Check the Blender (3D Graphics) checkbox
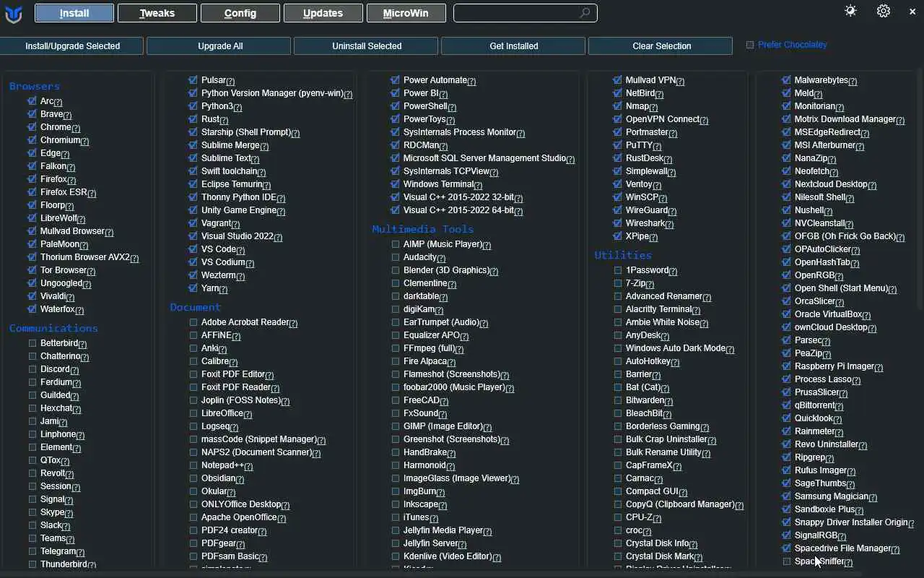924x578 pixels. (x=396, y=270)
